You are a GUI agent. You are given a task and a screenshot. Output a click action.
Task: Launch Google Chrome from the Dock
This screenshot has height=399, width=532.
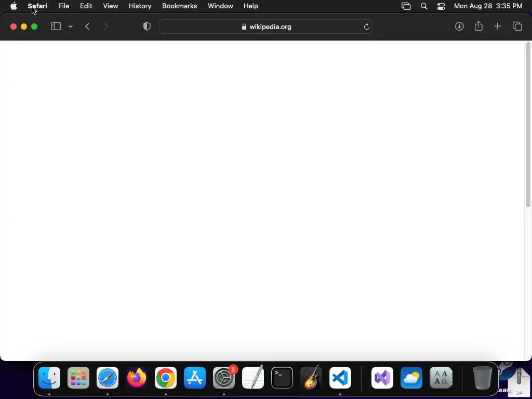click(x=166, y=378)
